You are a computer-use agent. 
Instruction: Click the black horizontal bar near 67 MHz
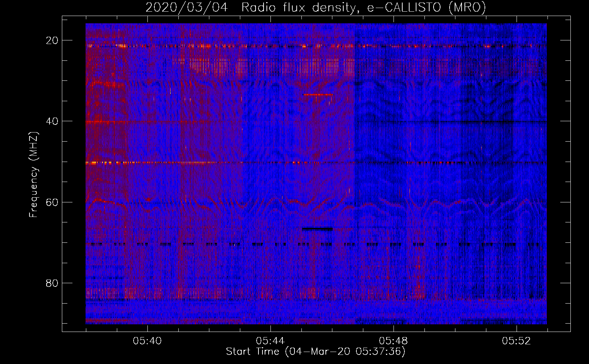point(317,229)
